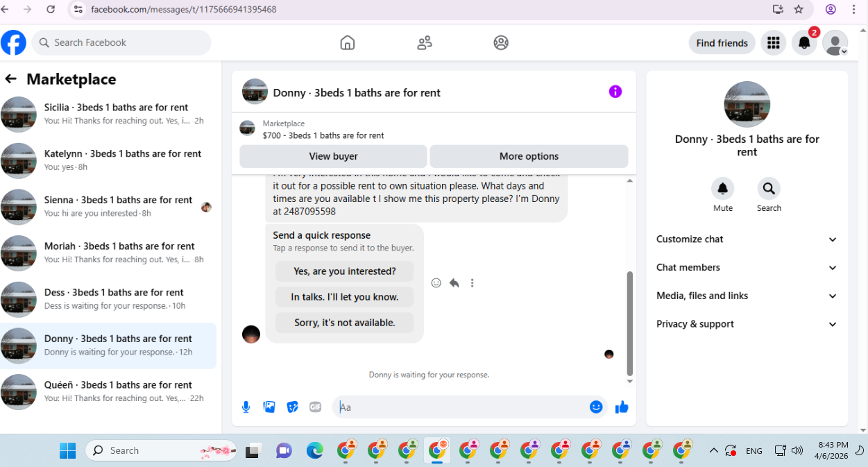
Task: Open the Facebook logo home link
Action: 13,43
